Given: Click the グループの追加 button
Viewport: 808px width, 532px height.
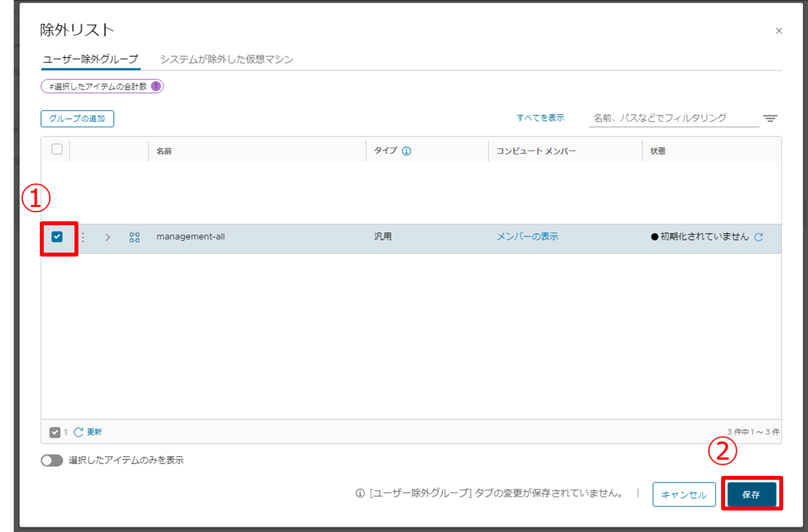Looking at the screenshot, I should (77, 118).
